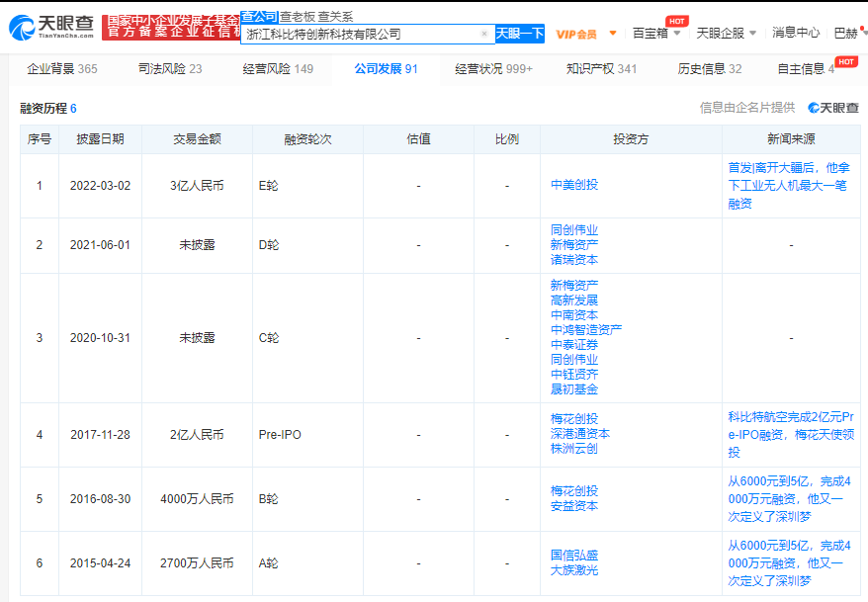The image size is (868, 602).
Task: Expand the 百宝箱 dropdown arrow
Action: [677, 34]
